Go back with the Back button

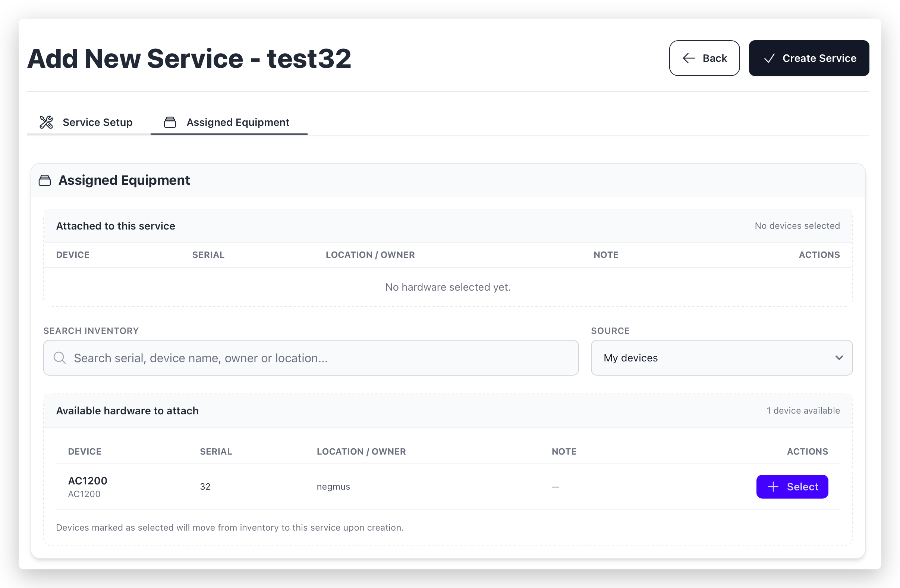(704, 58)
